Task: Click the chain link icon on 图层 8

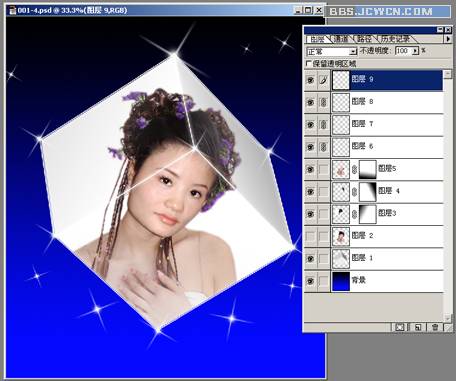Action: tap(323, 102)
